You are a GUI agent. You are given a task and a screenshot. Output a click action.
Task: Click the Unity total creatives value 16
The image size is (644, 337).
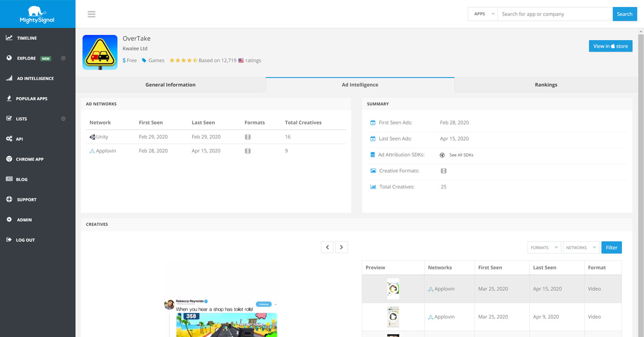pos(288,137)
